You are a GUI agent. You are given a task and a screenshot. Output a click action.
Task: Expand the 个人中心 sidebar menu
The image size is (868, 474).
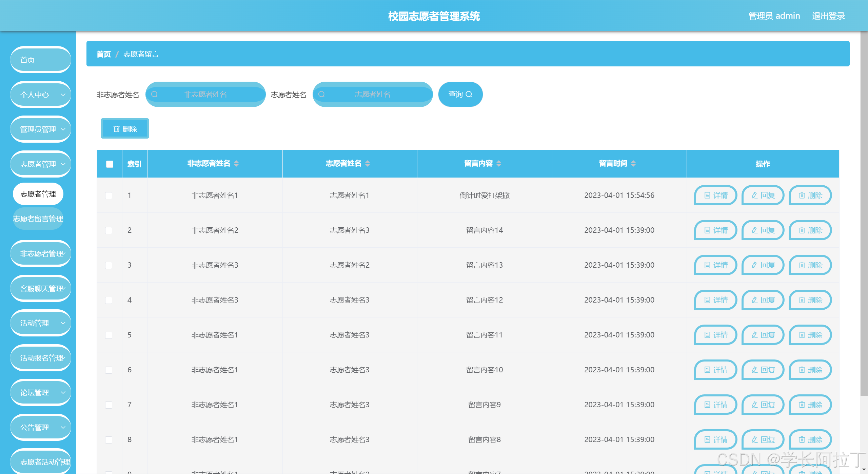pyautogui.click(x=41, y=95)
